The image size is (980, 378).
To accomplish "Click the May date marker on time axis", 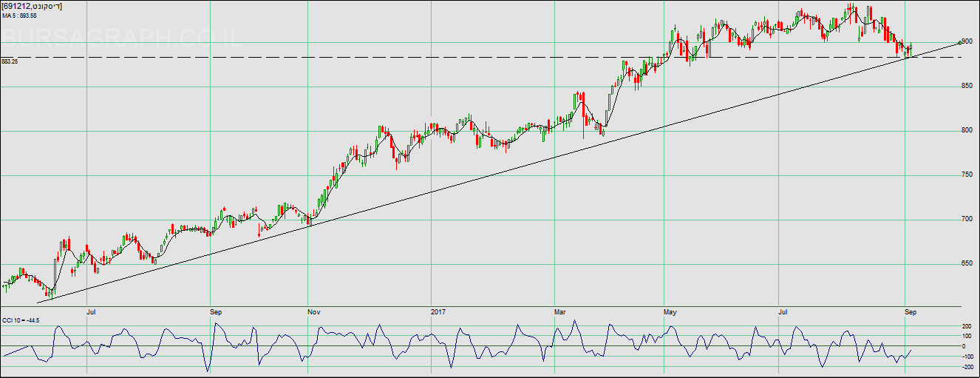I will pos(671,312).
